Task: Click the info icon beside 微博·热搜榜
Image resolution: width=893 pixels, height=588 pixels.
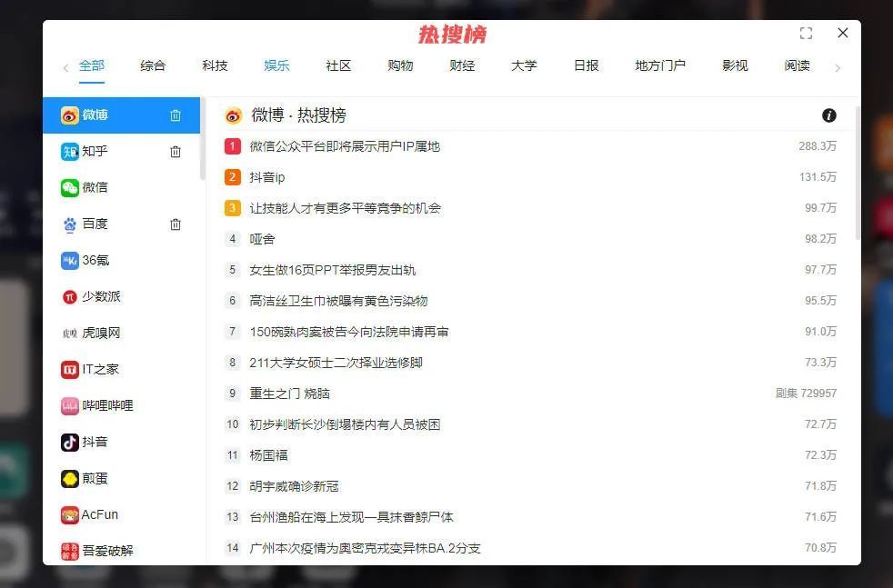Action: 828,115
